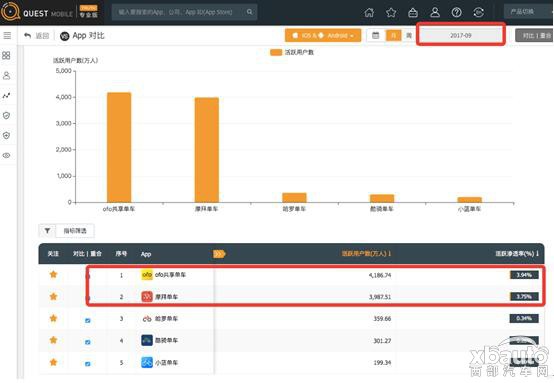Click the ofo共享单车 app name
554x383 pixels.
pos(170,275)
